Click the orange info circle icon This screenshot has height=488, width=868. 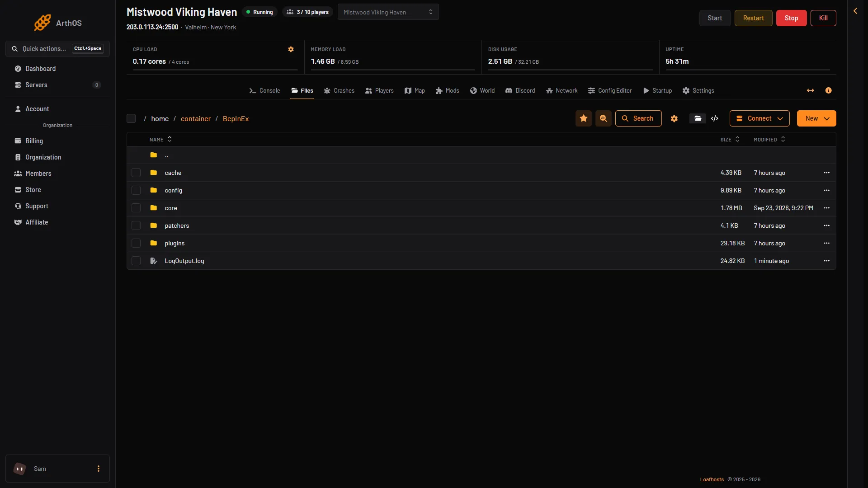(x=828, y=90)
